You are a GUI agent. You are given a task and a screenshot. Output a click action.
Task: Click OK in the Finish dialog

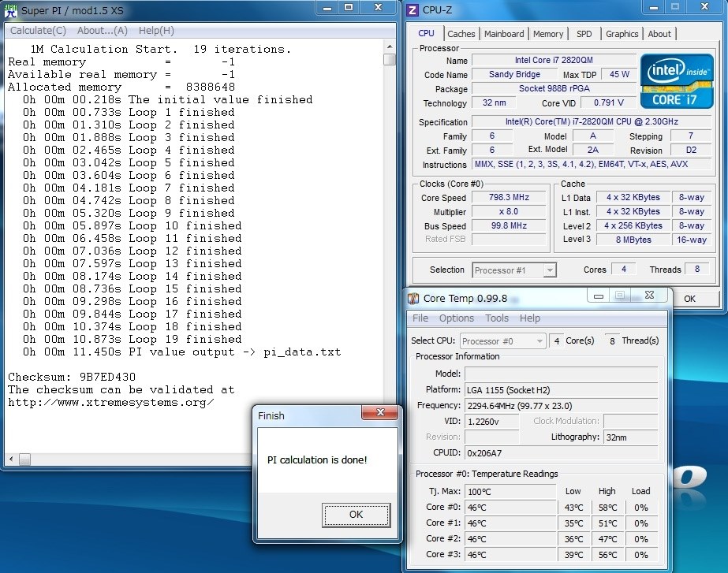(356, 515)
